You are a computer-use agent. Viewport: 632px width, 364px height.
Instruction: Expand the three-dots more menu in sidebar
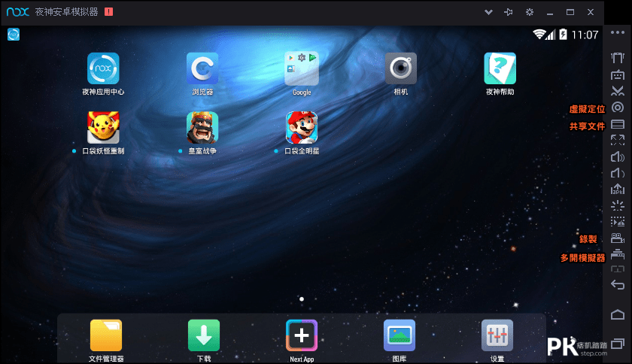click(618, 32)
